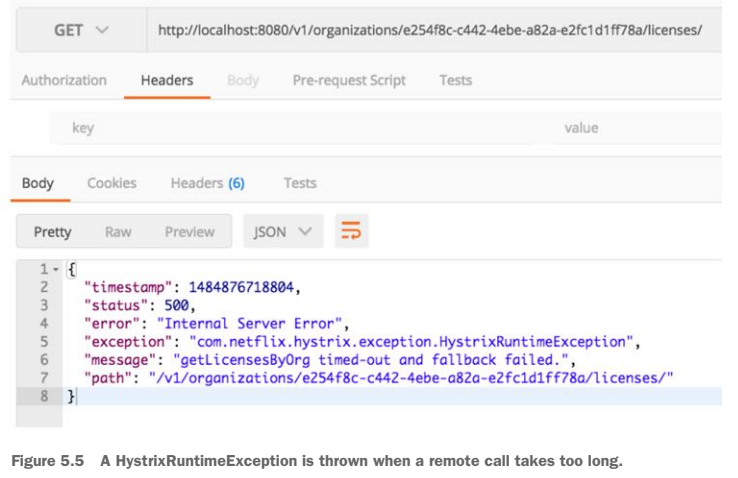738x478 pixels.
Task: Open the disabled request Body tab
Action: [x=243, y=80]
